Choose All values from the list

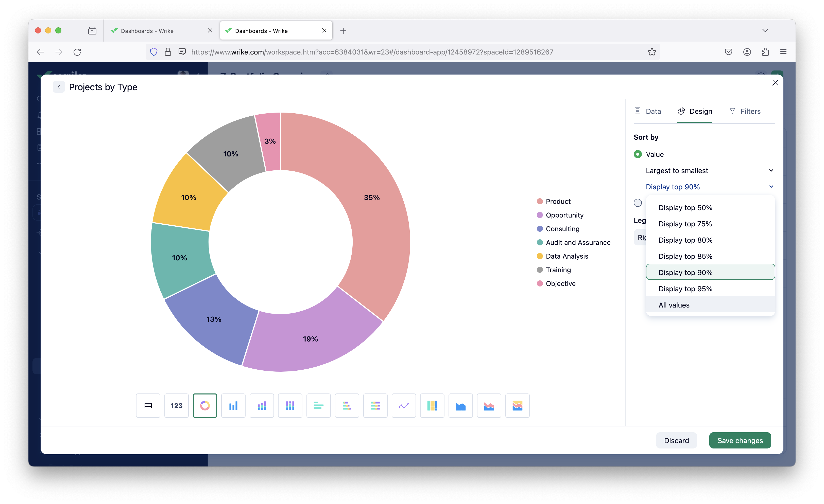coord(674,305)
